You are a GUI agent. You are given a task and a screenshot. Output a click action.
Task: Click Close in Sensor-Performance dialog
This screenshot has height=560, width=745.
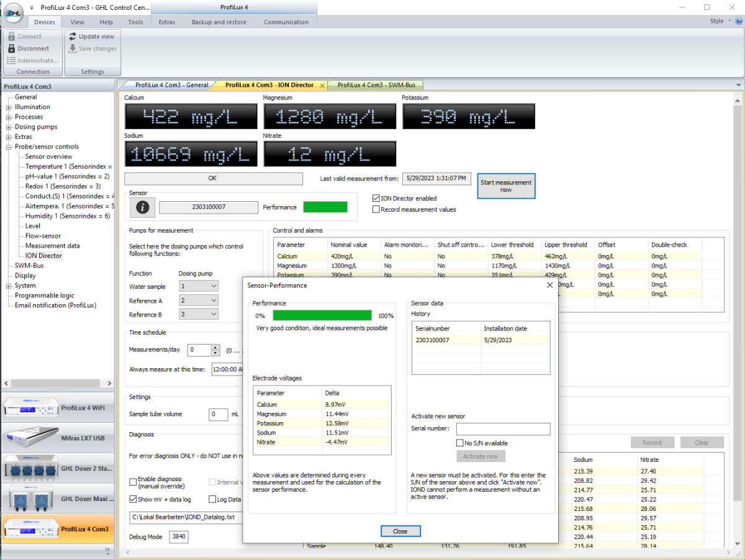click(x=400, y=531)
